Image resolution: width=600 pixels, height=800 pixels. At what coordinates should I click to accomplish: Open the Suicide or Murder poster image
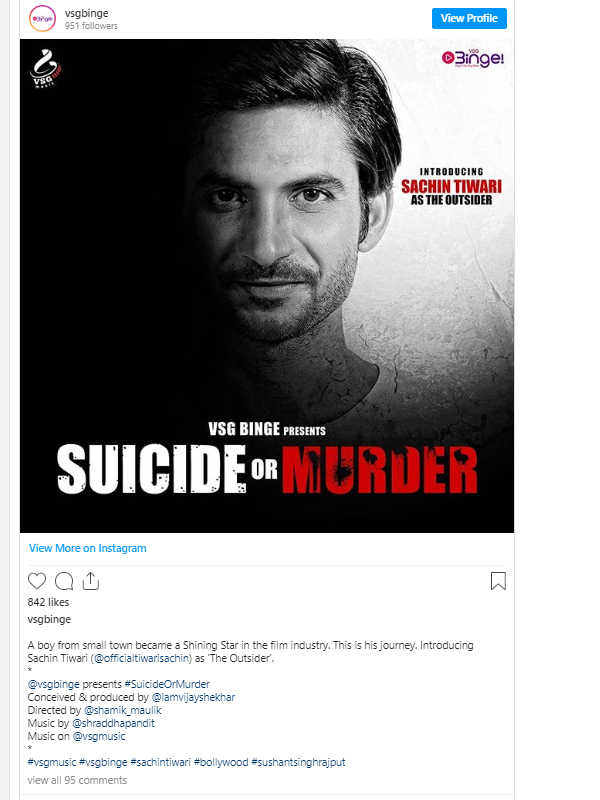point(267,286)
